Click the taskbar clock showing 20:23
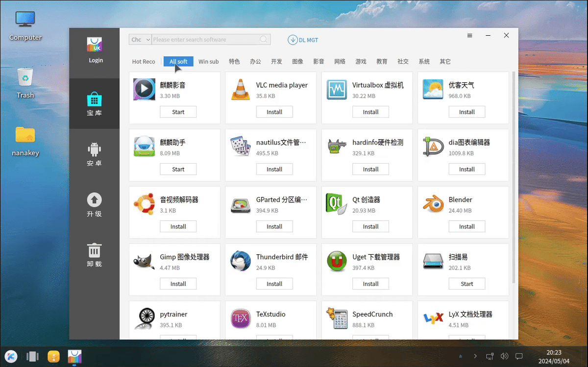 554,356
